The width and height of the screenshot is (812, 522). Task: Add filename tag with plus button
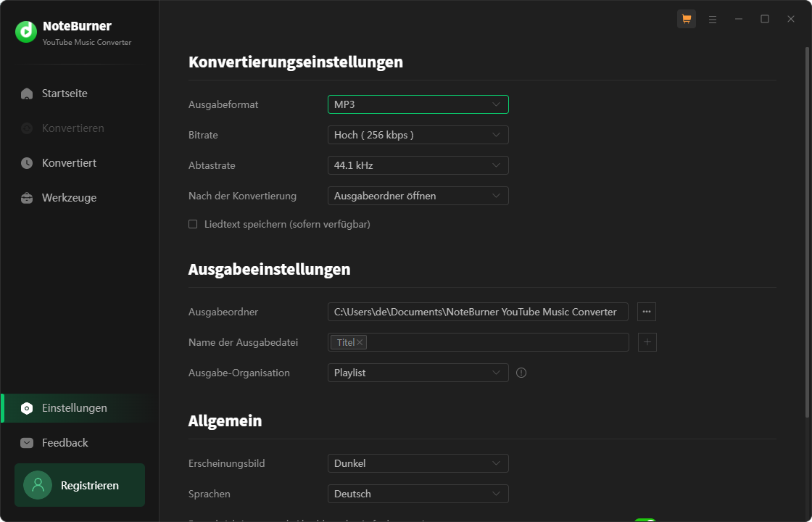647,342
